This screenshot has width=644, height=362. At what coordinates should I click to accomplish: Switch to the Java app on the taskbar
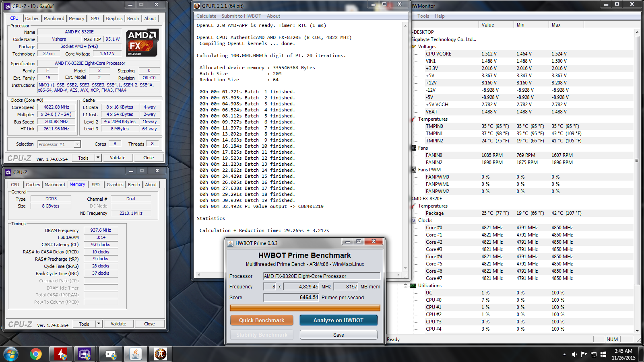(136, 354)
